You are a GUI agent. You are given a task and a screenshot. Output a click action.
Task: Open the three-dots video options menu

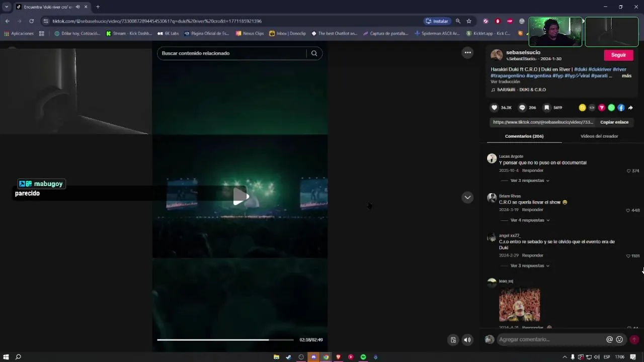point(467,52)
